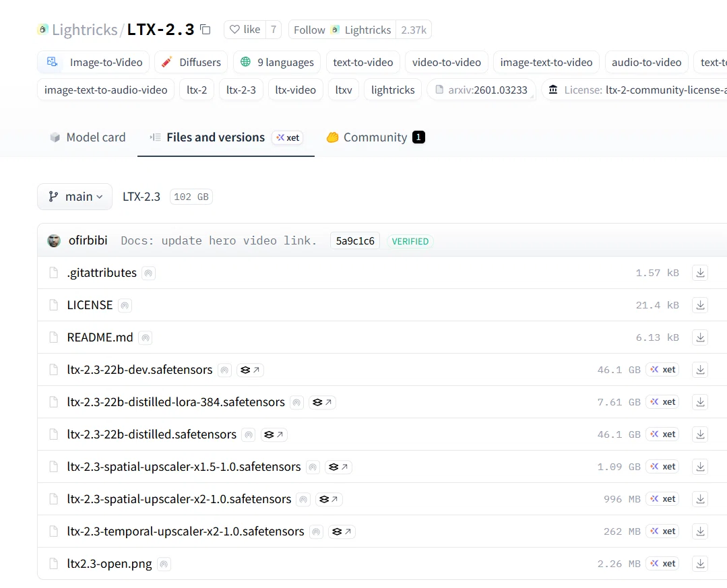Open the likes count 7
The image size is (727, 588).
(274, 30)
